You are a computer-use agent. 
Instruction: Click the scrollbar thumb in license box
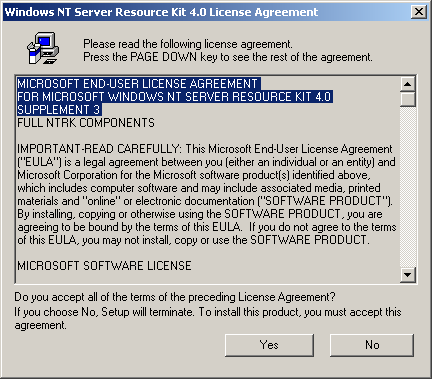point(407,99)
